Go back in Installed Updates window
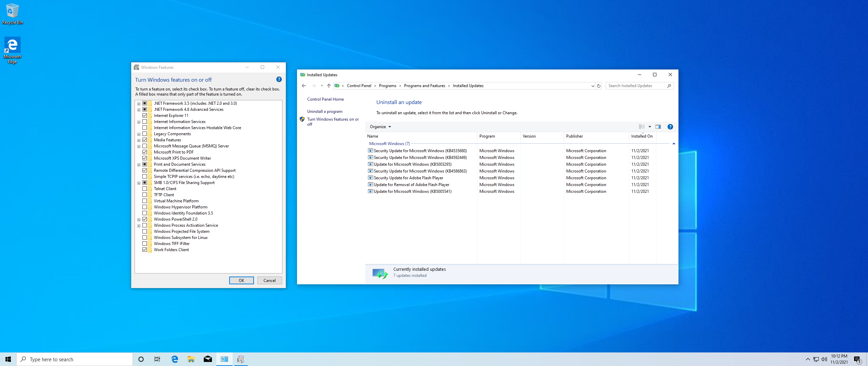This screenshot has width=868, height=366. [x=304, y=86]
